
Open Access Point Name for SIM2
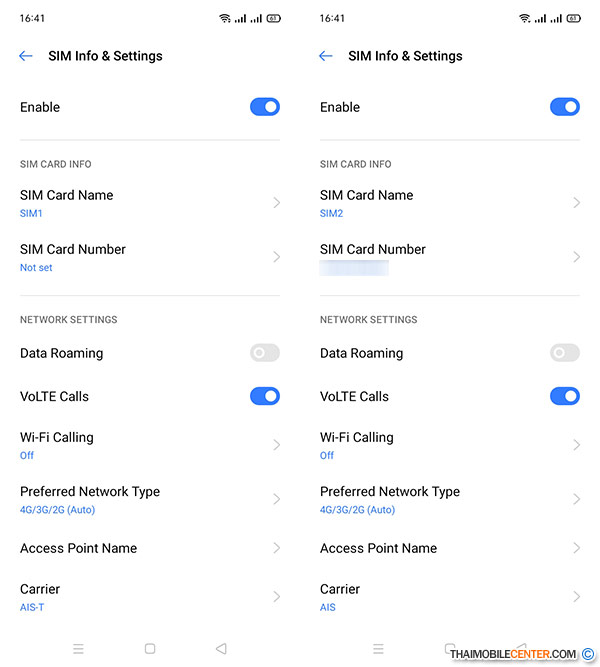tap(450, 548)
